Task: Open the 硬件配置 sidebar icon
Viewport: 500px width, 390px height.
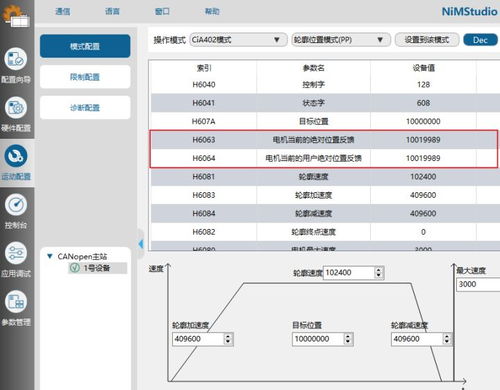Action: [x=15, y=108]
